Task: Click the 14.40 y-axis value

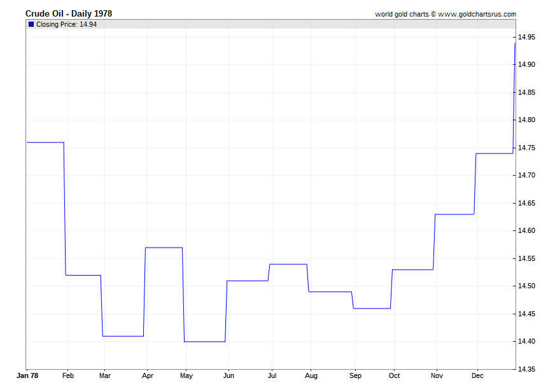Action: [527, 341]
